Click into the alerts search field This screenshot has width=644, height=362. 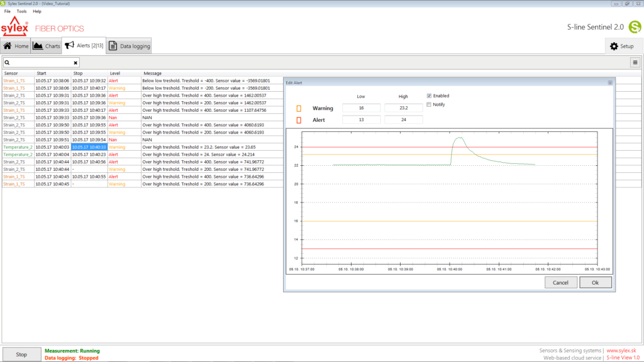(x=41, y=63)
